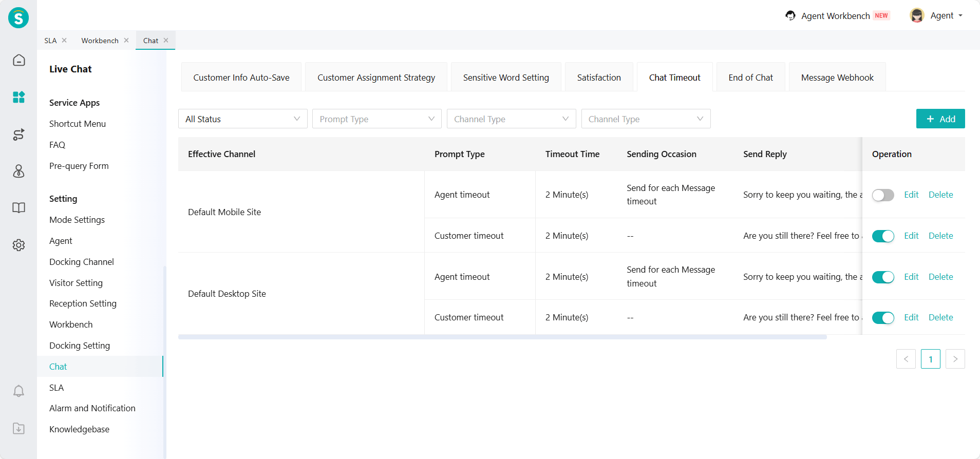
Task: Open the book icon in sidebar
Action: (19, 208)
